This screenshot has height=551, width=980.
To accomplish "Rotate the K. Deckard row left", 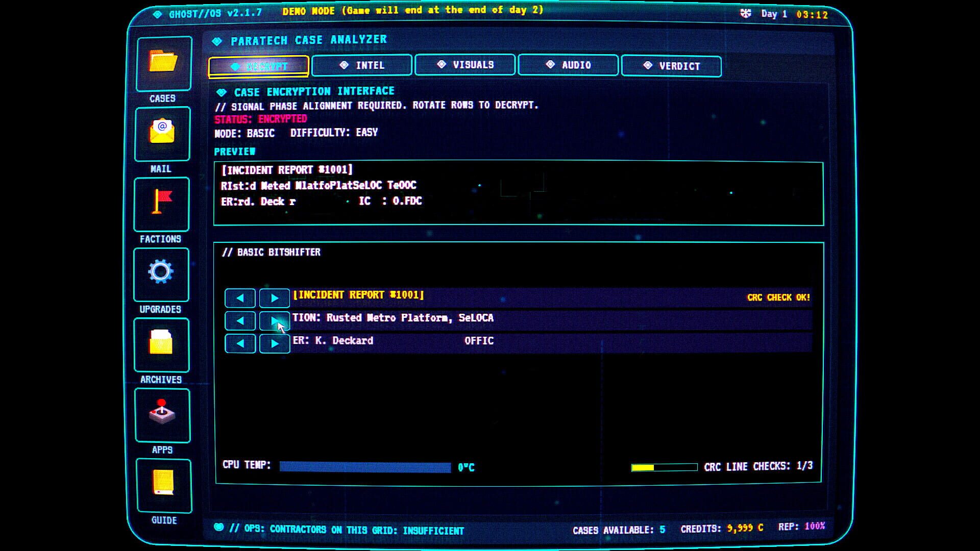I will click(x=240, y=344).
